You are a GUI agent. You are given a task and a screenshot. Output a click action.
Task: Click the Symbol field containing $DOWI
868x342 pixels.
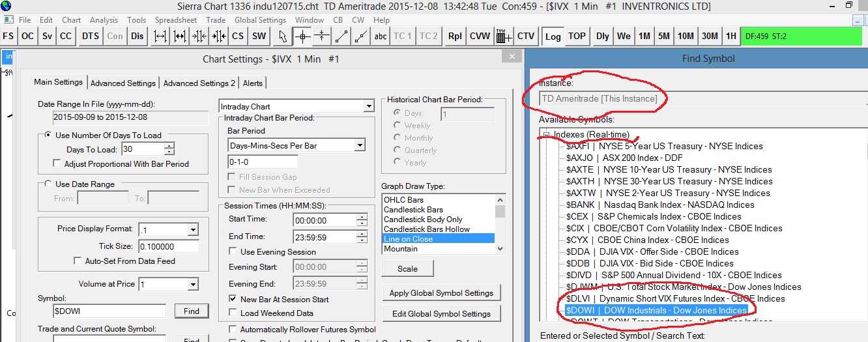pos(109,311)
